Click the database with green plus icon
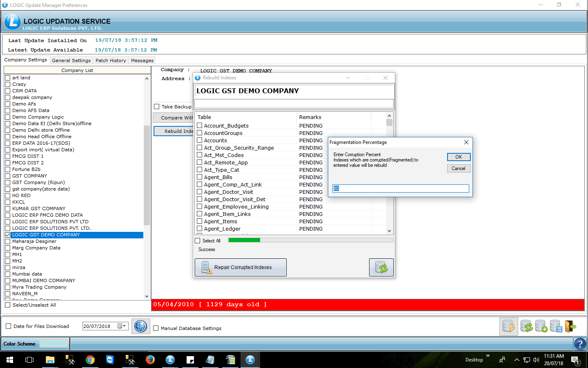The image size is (588, 368). [541, 326]
